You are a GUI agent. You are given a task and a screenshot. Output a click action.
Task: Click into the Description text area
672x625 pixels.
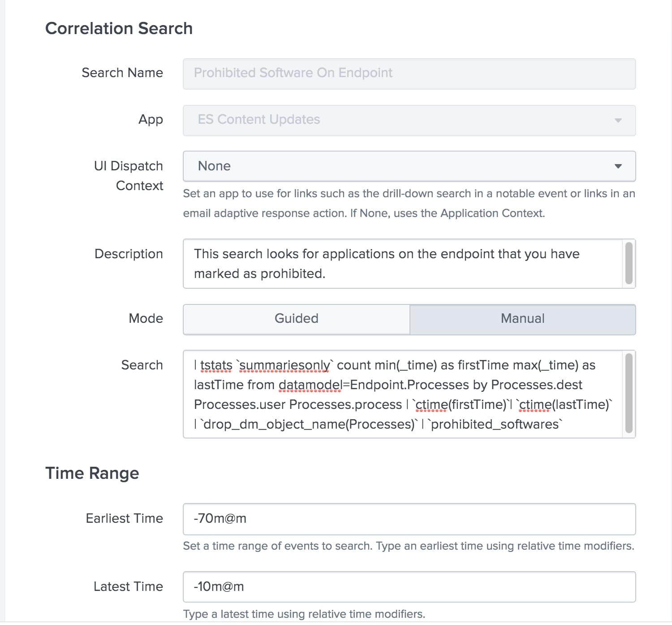tap(403, 264)
